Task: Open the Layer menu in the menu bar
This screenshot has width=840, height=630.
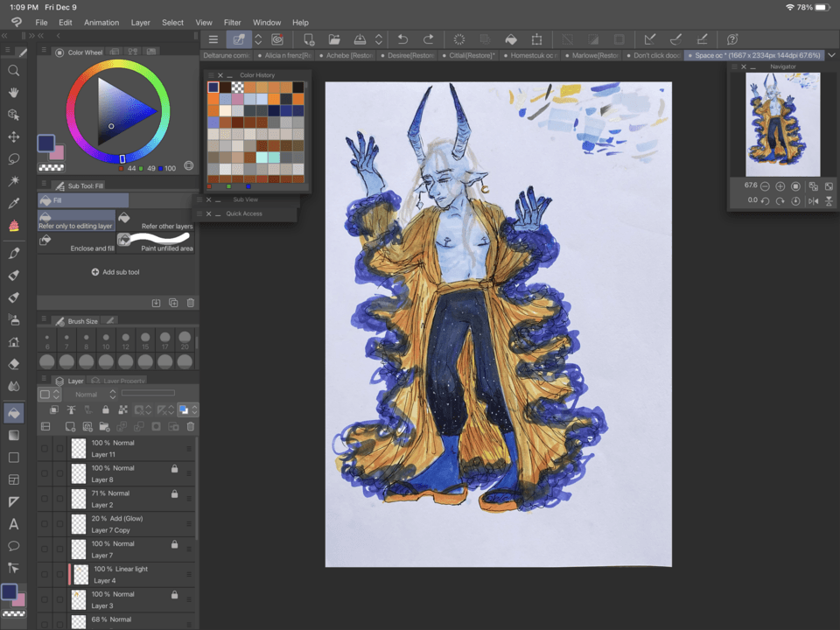Action: pyautogui.click(x=140, y=23)
